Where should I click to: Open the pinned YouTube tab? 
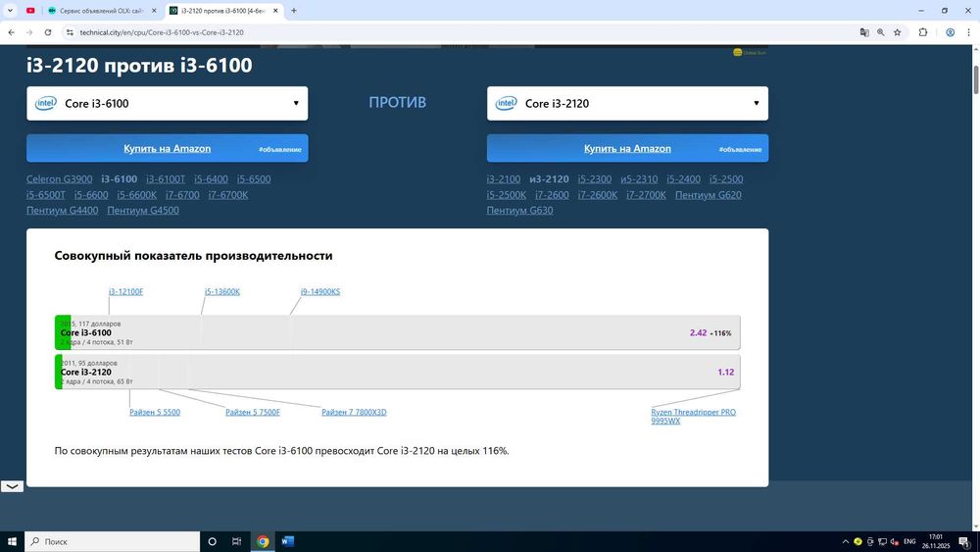tap(30, 11)
